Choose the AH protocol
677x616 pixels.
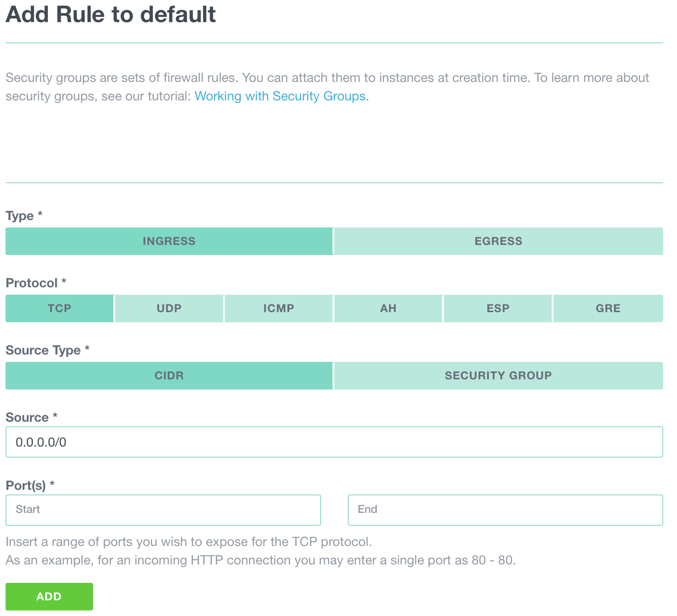click(388, 308)
